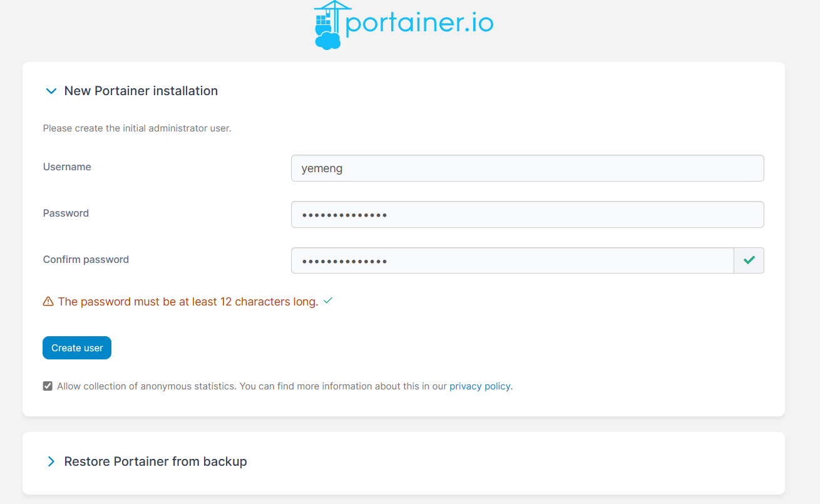This screenshot has width=820, height=504.
Task: Click the Confirm password label
Action: coord(86,260)
